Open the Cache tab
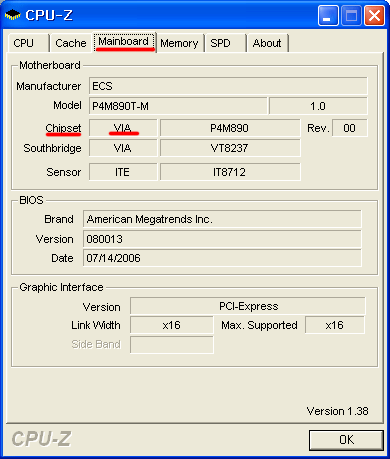The height and width of the screenshot is (459, 390). click(71, 43)
